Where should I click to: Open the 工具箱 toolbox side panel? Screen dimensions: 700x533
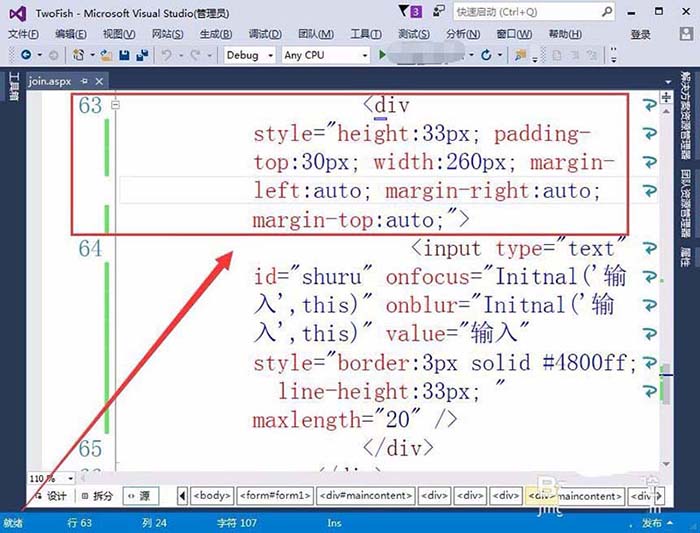click(13, 87)
